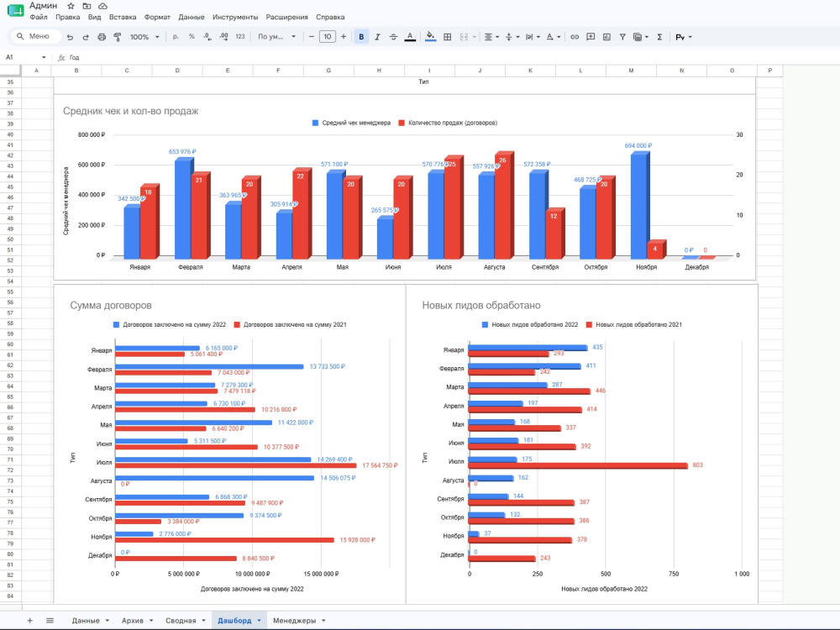Click the Merge cells icon

click(464, 37)
